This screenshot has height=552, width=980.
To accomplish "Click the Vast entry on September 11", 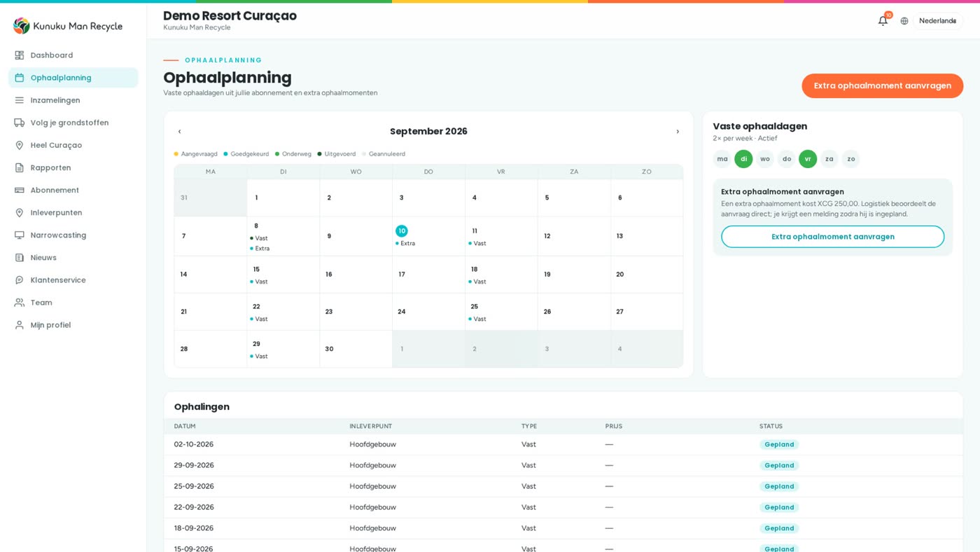I will [x=478, y=244].
